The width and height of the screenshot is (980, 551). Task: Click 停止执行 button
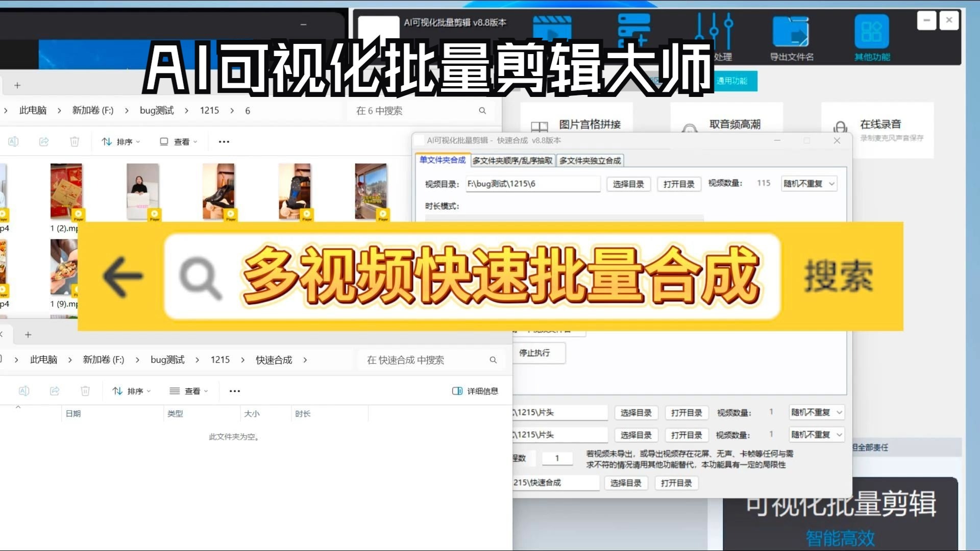point(539,353)
